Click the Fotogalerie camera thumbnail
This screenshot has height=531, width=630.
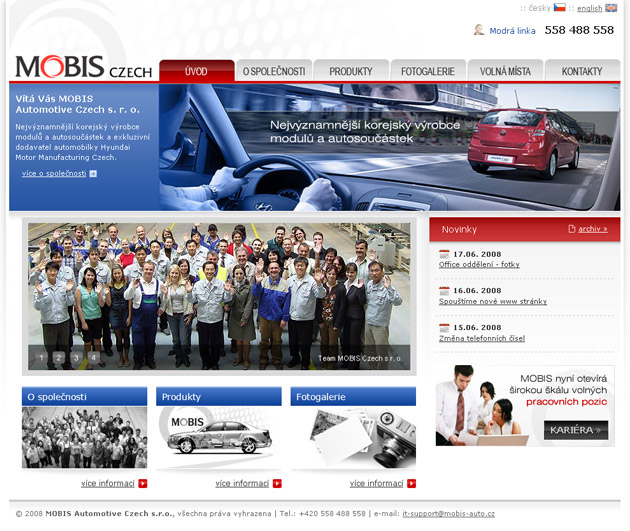(353, 437)
